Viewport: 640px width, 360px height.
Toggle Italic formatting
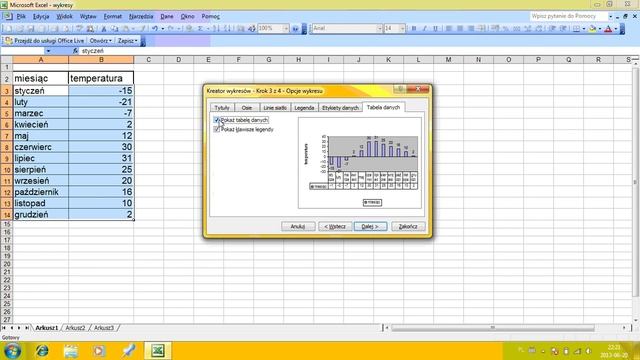point(424,29)
